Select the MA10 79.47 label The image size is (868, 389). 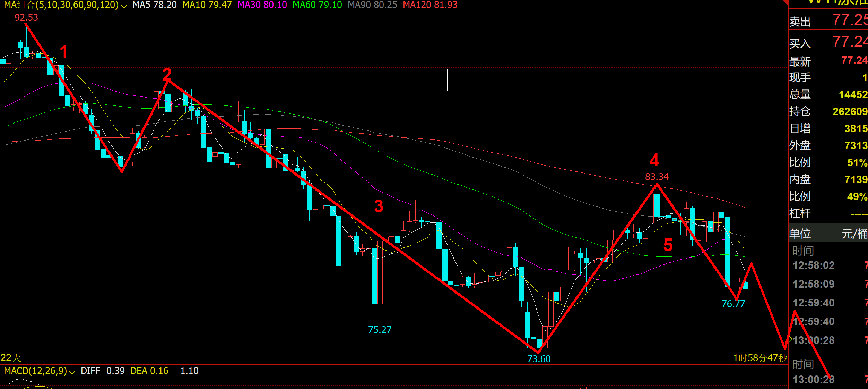coord(207,5)
